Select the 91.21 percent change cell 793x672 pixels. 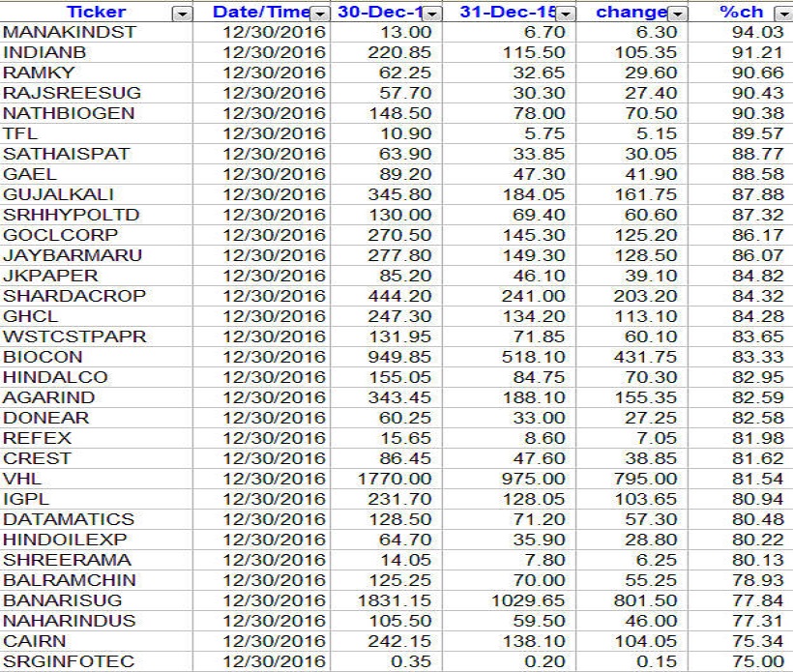(741, 52)
